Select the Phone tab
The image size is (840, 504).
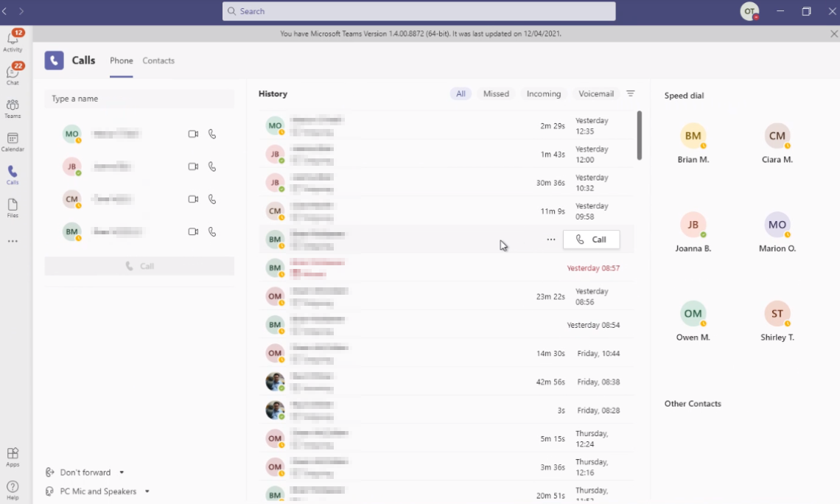tap(121, 60)
